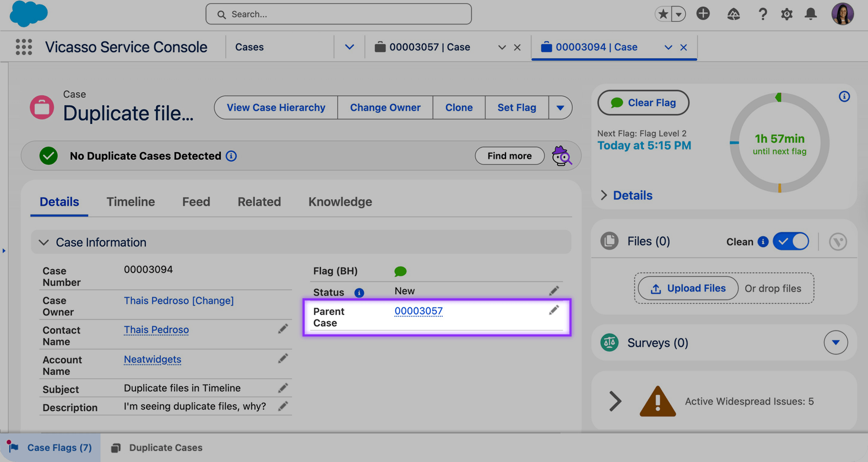868x462 pixels.
Task: Click the green Flag (BH) bubble icon
Action: [x=400, y=272]
